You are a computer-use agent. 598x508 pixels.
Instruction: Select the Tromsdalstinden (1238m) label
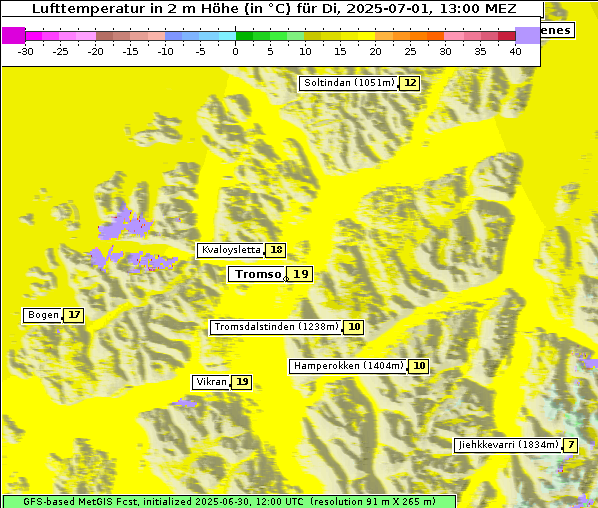(275, 327)
